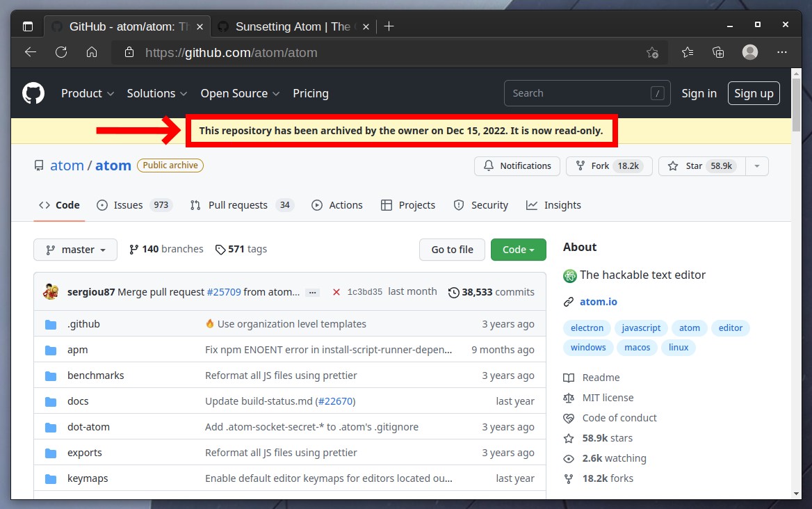Open the Issues tab

click(133, 205)
